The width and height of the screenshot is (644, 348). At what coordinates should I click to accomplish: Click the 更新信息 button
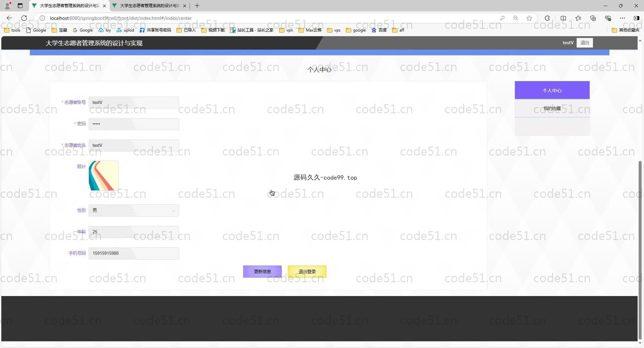[262, 272]
